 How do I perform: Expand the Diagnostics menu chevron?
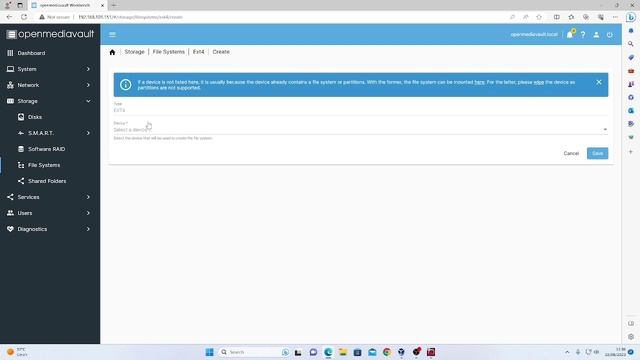coord(88,229)
